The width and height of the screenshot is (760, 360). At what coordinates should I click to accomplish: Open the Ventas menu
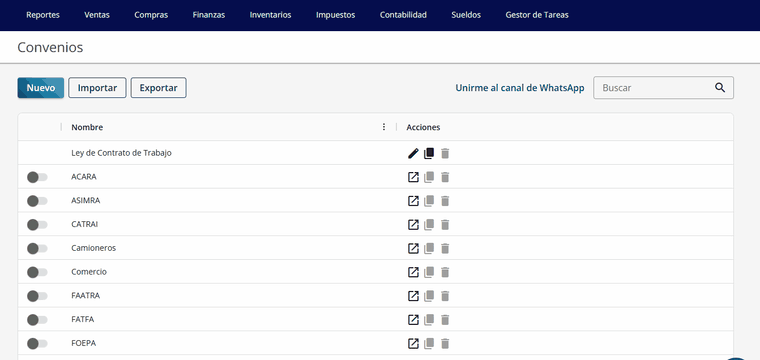[97, 15]
